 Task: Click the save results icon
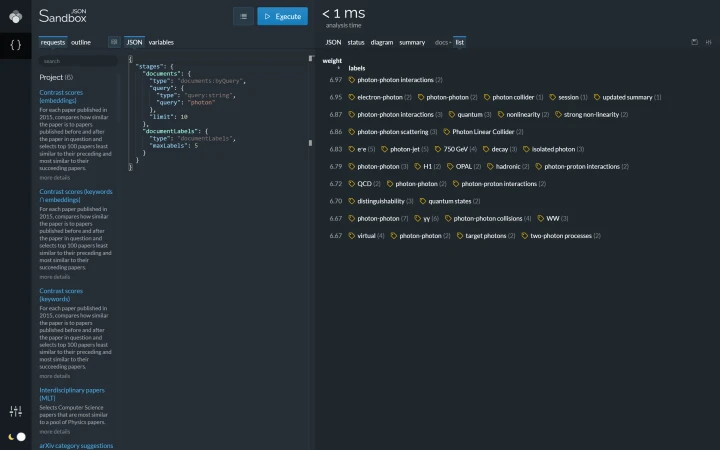point(694,42)
